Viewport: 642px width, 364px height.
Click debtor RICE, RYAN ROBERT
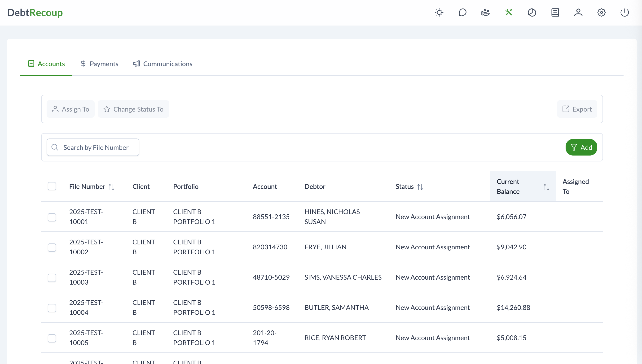point(335,338)
